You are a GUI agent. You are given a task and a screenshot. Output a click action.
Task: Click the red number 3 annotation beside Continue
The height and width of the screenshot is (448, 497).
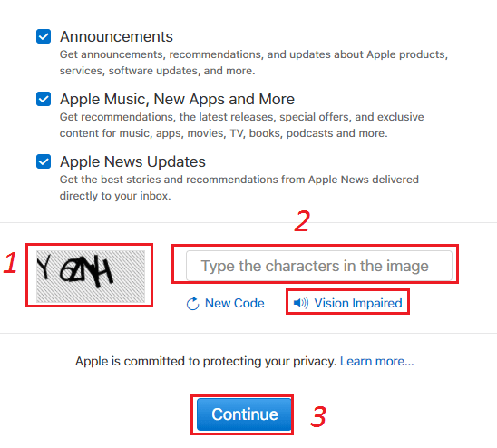(318, 416)
